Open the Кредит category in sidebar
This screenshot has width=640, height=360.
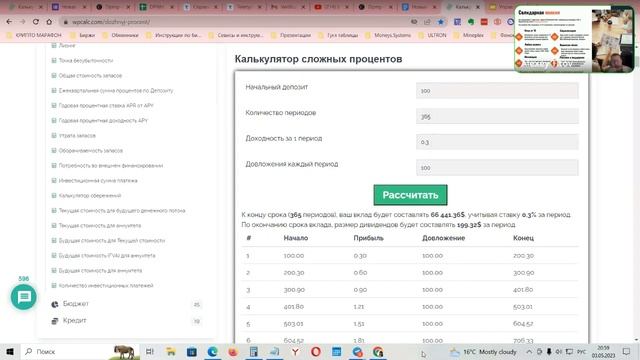point(74,320)
